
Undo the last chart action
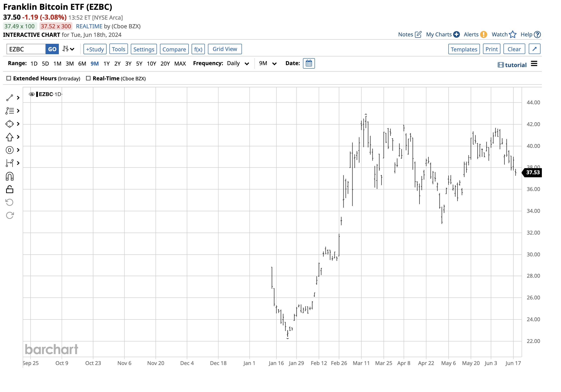click(10, 202)
